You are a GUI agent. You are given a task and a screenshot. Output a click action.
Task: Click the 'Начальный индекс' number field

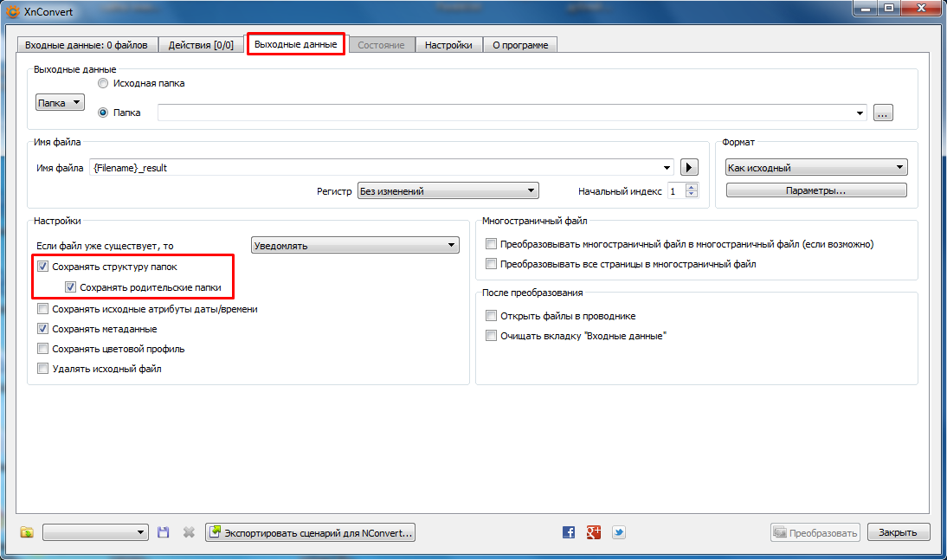click(676, 191)
